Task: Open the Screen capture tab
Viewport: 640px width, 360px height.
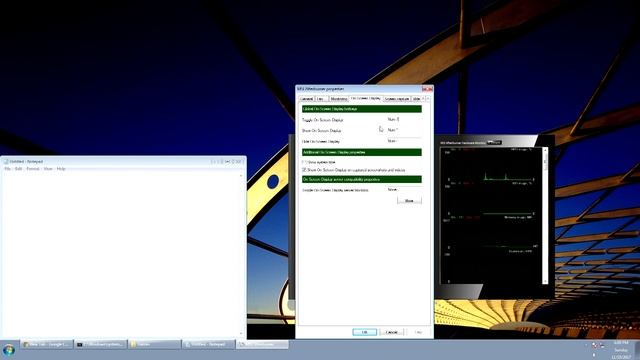Action: click(x=397, y=99)
